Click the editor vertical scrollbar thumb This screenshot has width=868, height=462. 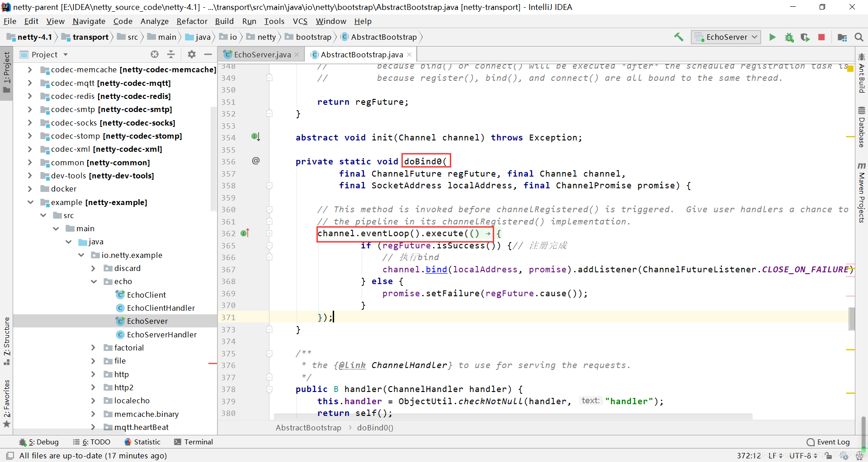(852, 319)
